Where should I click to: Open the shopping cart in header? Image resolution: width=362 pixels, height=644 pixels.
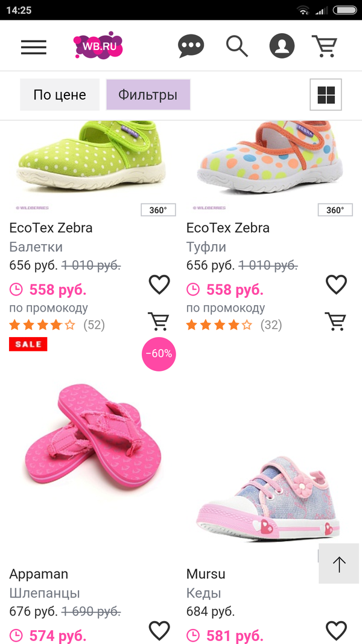point(325,46)
